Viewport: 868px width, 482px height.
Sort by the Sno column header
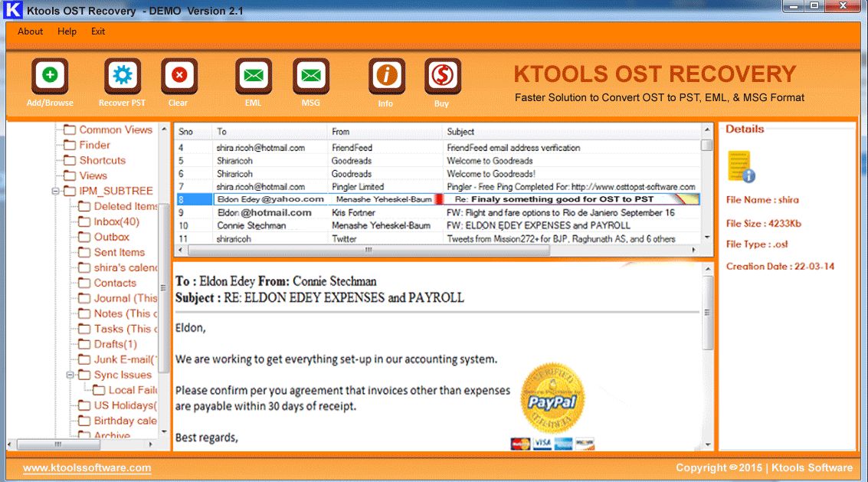point(194,132)
